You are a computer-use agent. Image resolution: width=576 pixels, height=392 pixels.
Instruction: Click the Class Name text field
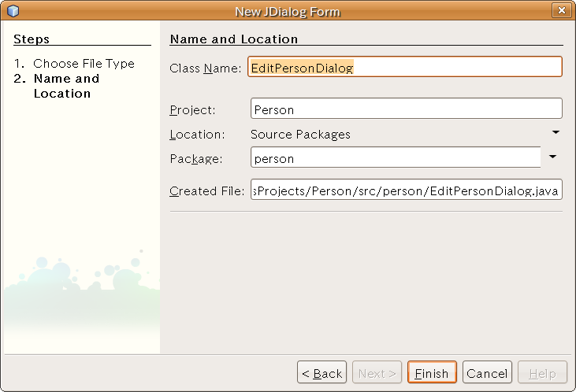pos(405,68)
